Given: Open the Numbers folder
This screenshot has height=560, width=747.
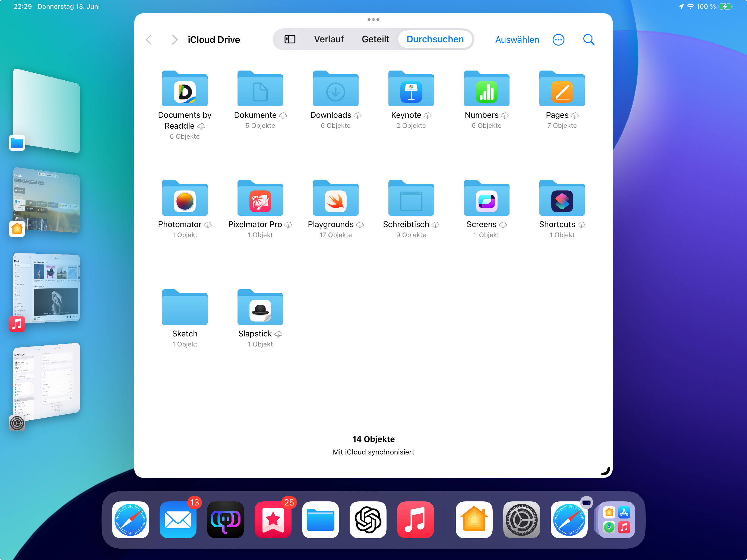Looking at the screenshot, I should [486, 90].
